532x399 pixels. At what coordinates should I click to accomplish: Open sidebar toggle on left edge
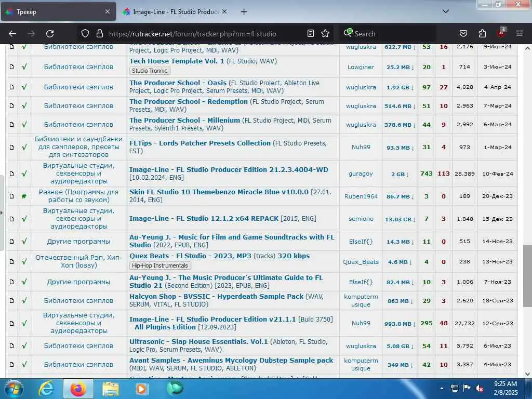2,213
